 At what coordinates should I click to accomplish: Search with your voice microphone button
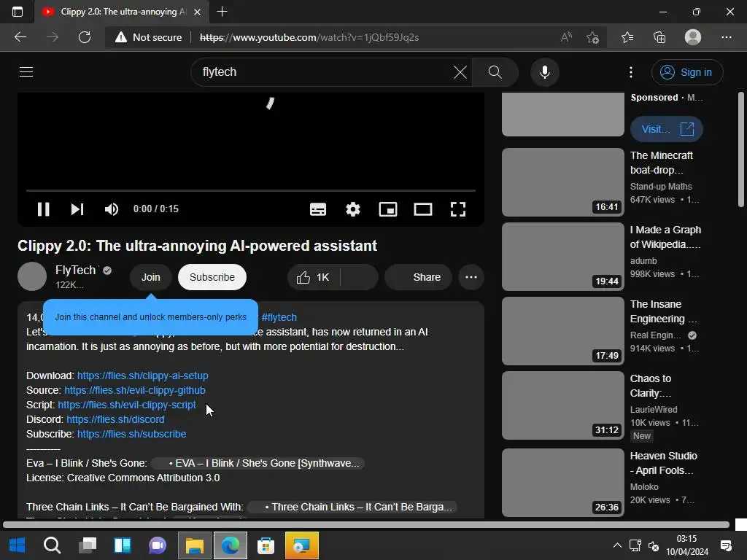coord(544,72)
